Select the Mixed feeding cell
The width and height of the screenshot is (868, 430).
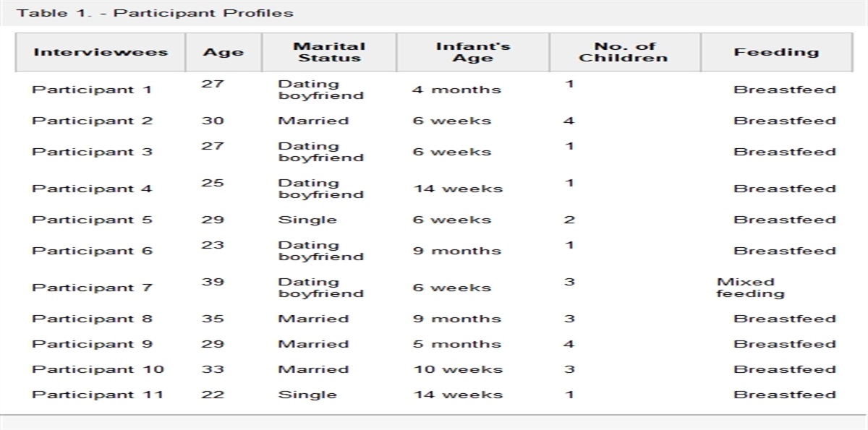coord(750,288)
